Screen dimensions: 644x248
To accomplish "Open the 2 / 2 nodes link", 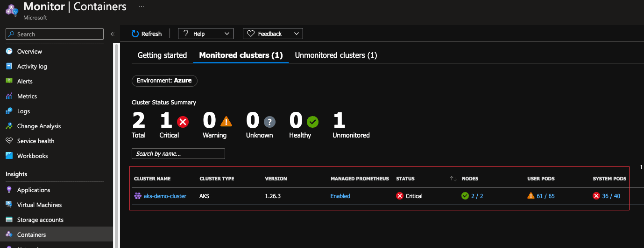I will tap(477, 196).
